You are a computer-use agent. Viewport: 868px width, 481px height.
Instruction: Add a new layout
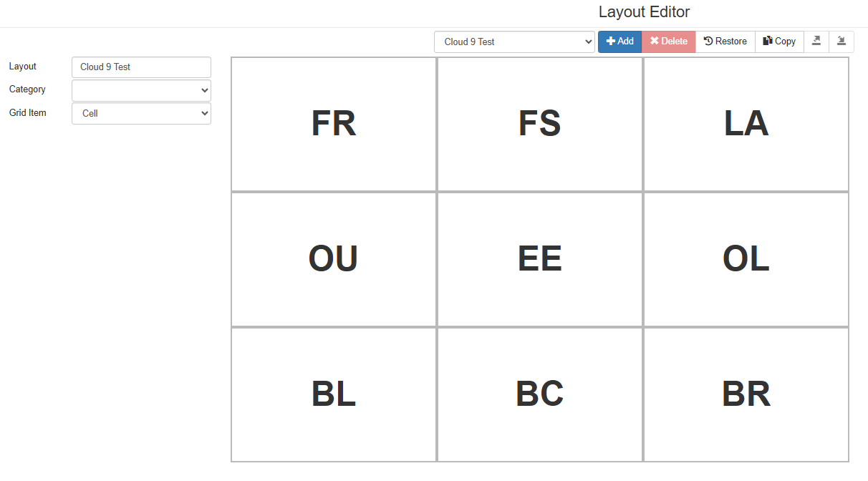click(620, 42)
